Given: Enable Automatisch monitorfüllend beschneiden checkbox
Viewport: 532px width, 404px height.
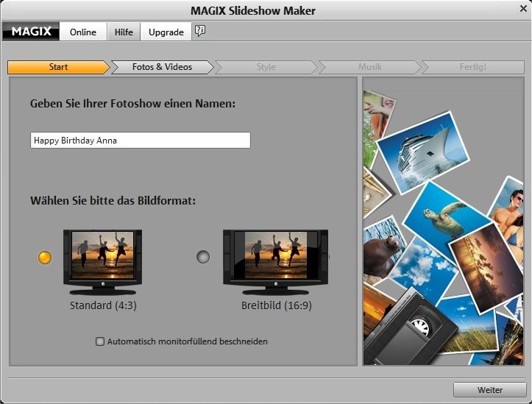Looking at the screenshot, I should point(100,341).
